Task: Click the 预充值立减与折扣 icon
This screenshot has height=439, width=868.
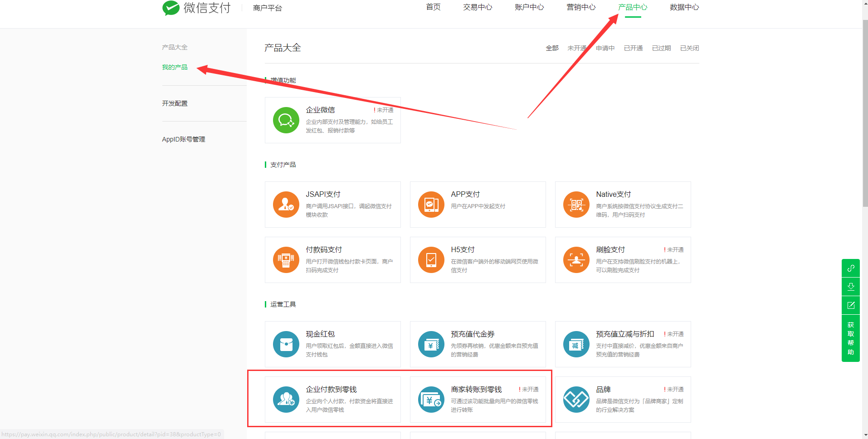Action: pyautogui.click(x=576, y=344)
